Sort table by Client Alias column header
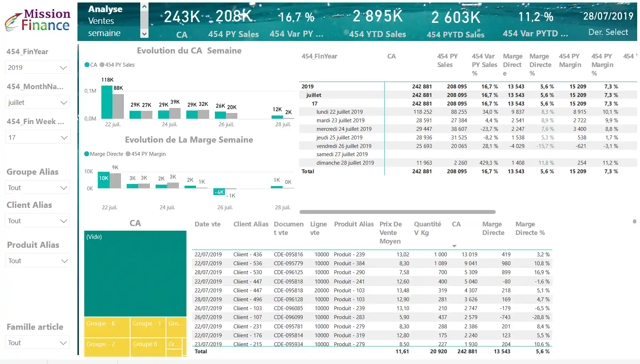This screenshot has height=364, width=640. point(251,224)
